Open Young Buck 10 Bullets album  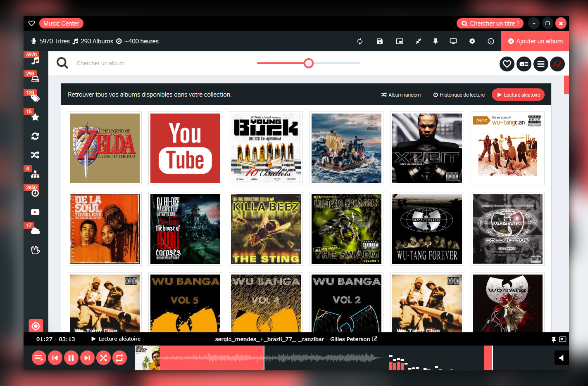tap(266, 149)
